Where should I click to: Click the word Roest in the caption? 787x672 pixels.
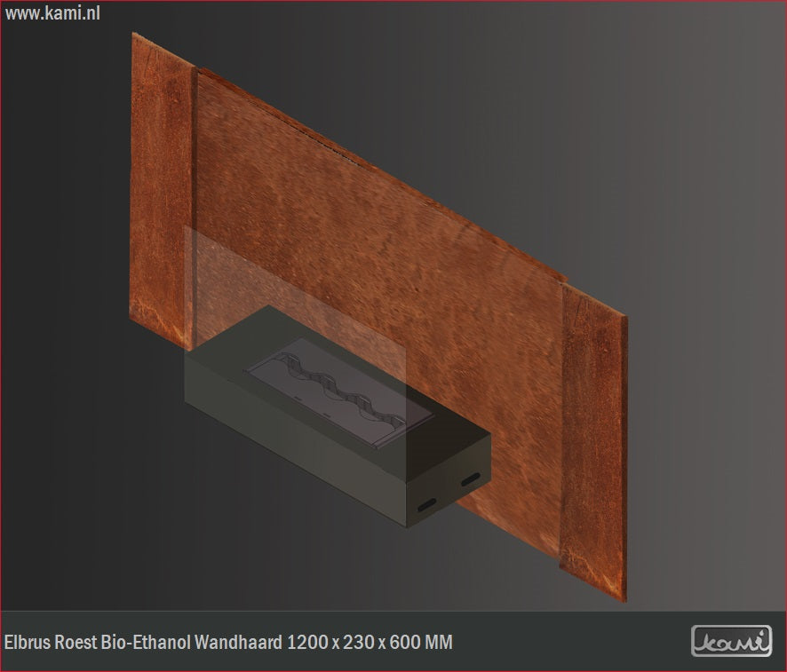pos(74,641)
